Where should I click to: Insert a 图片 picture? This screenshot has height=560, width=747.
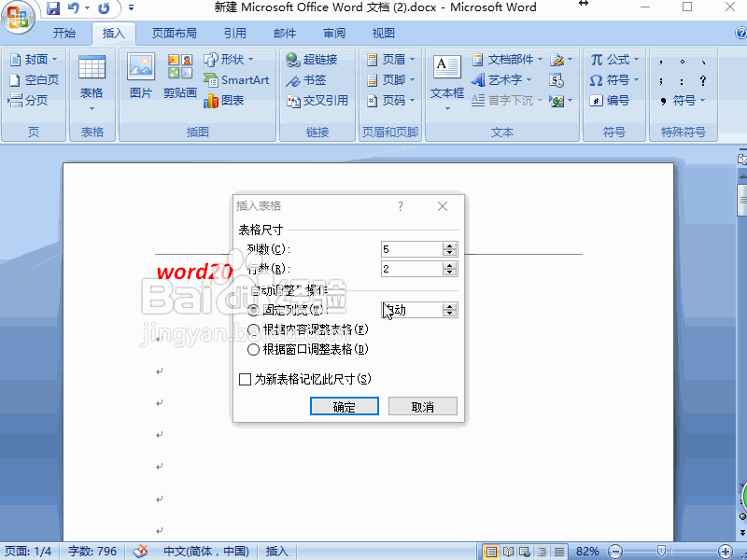(141, 77)
